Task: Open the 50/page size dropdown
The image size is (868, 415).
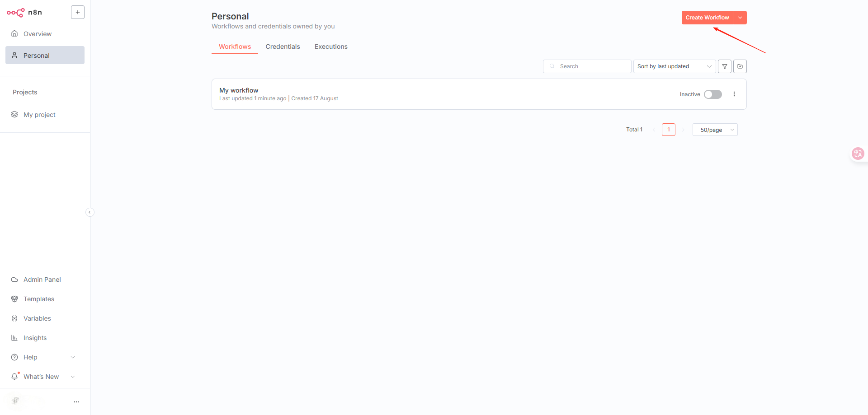Action: (715, 130)
